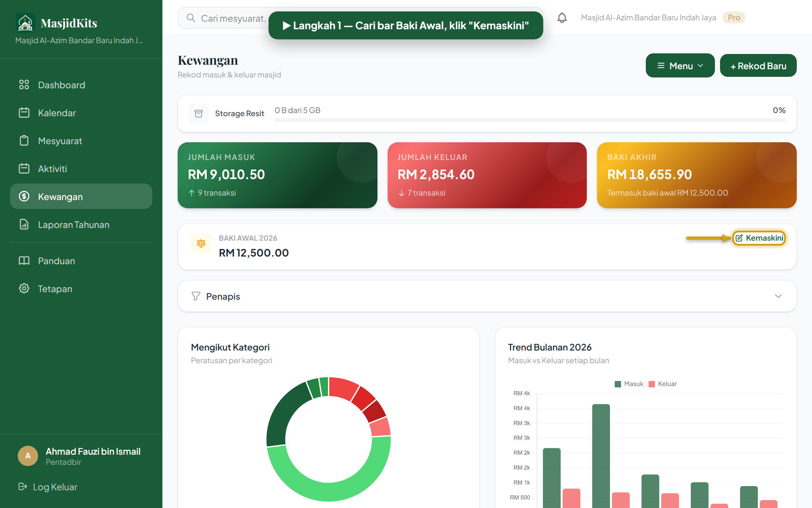The image size is (812, 508).
Task: Click the Storage Resit progress bar
Action: pos(530,120)
